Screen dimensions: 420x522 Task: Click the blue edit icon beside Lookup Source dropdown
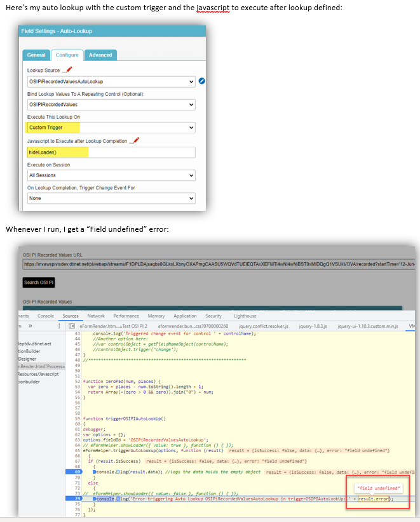(x=202, y=81)
